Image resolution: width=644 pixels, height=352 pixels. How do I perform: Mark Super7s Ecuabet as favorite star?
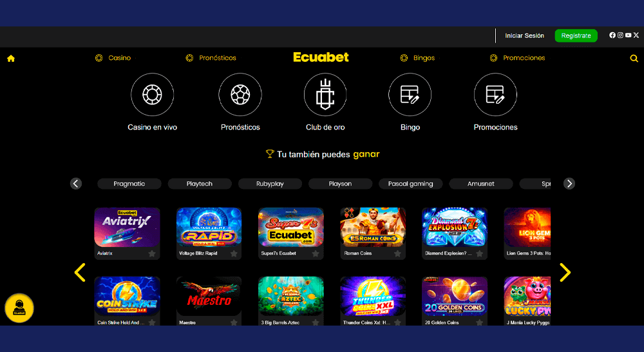click(316, 254)
